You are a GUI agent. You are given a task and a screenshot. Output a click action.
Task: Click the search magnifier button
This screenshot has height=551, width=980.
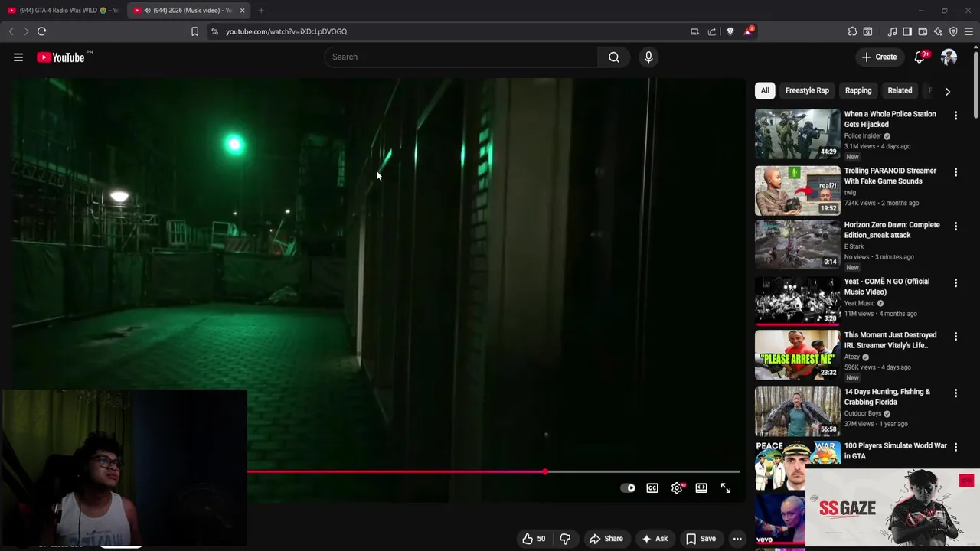click(614, 57)
